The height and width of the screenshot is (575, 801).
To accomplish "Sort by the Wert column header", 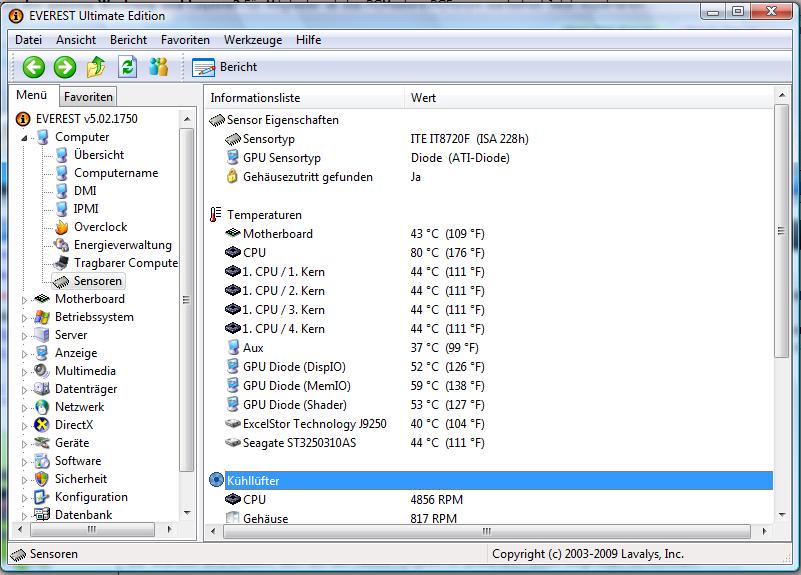I will click(x=589, y=98).
